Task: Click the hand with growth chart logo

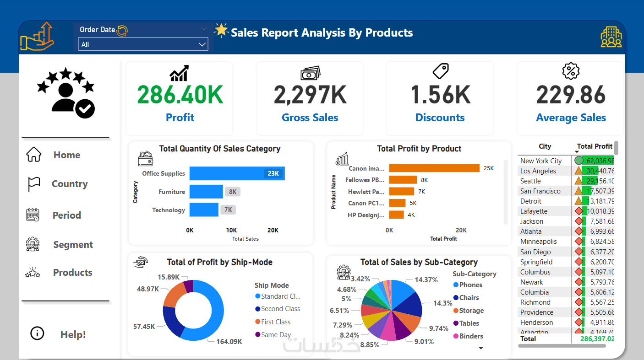Action: click(x=37, y=37)
